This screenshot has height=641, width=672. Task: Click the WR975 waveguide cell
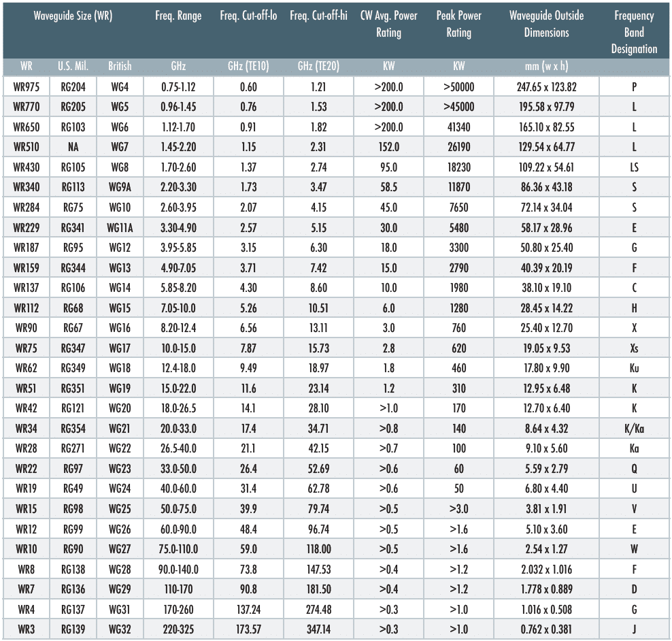(27, 87)
